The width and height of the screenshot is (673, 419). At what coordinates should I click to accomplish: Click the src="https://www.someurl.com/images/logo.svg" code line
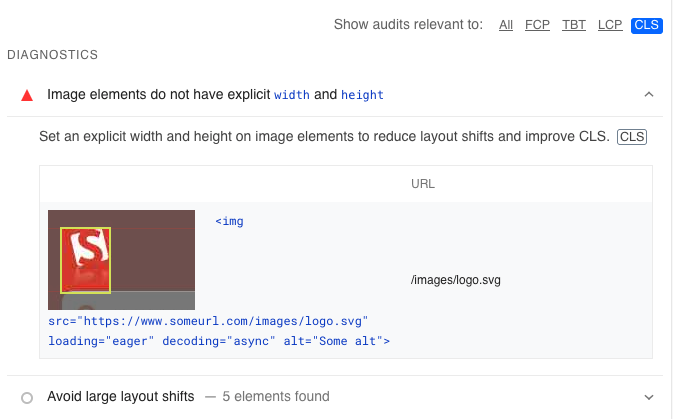point(209,321)
